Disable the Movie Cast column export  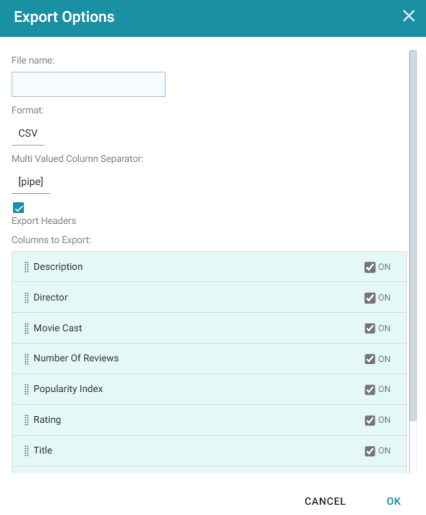point(370,328)
